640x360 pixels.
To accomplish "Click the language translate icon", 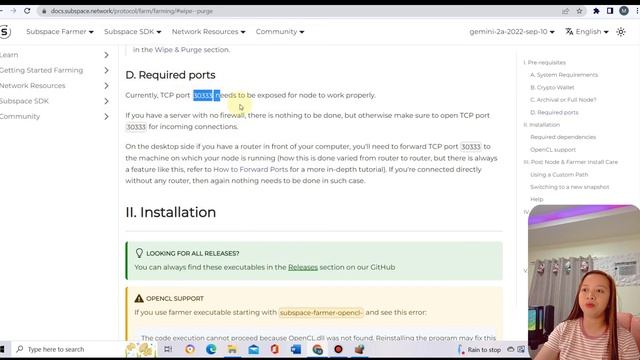I will pos(569,31).
